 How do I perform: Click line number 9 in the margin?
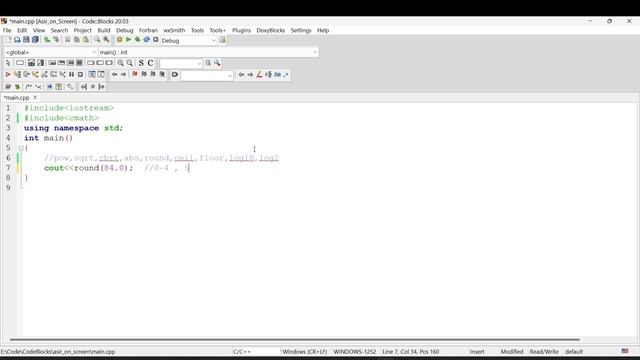pos(8,188)
